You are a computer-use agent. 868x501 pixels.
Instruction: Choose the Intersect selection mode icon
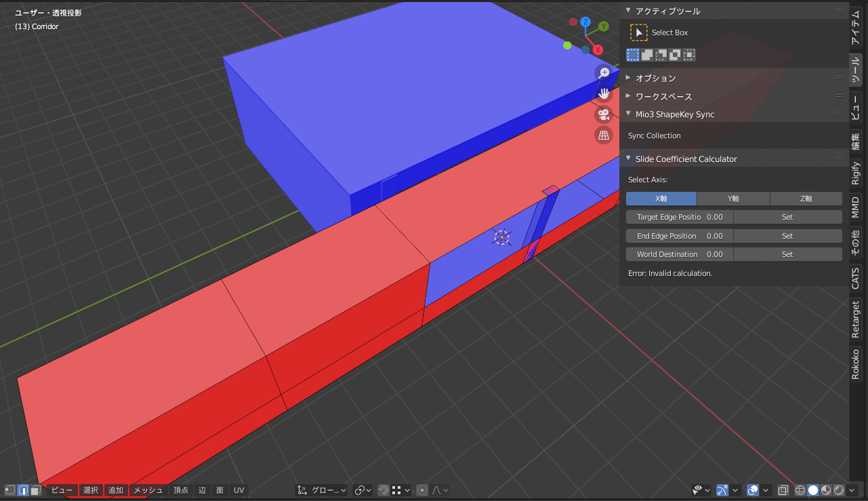[x=689, y=55]
